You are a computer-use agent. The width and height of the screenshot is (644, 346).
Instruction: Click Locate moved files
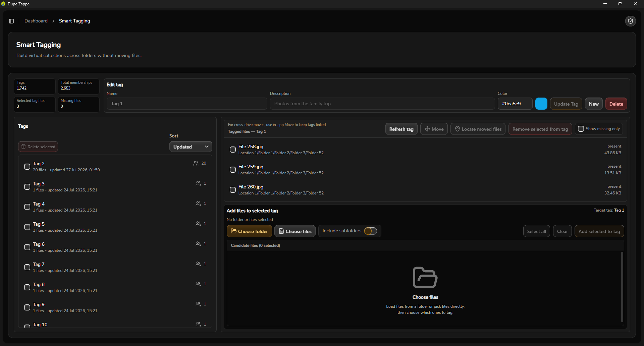pos(478,129)
